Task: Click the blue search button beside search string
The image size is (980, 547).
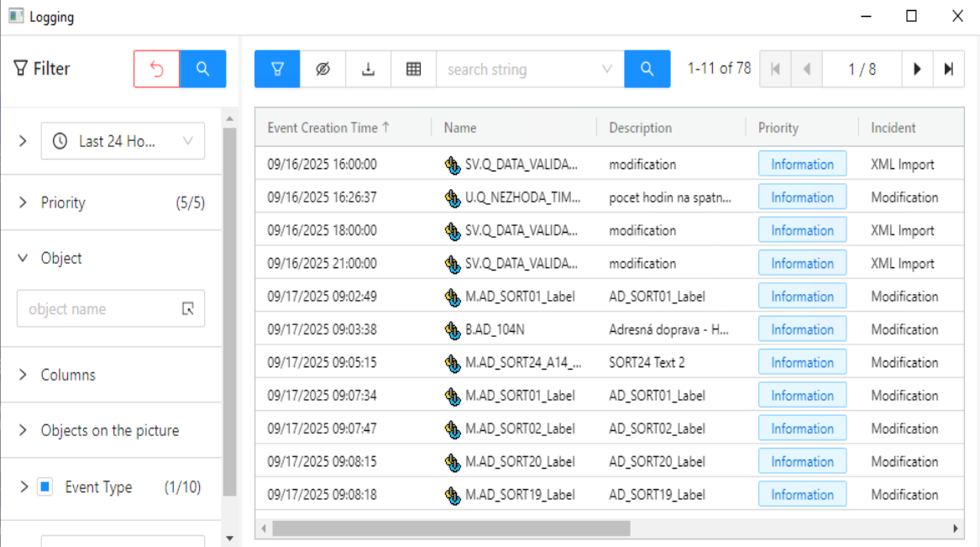Action: pyautogui.click(x=647, y=69)
